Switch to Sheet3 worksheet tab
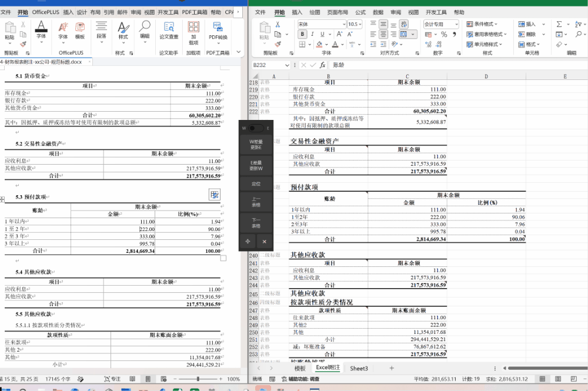This screenshot has width=588, height=391. [359, 369]
